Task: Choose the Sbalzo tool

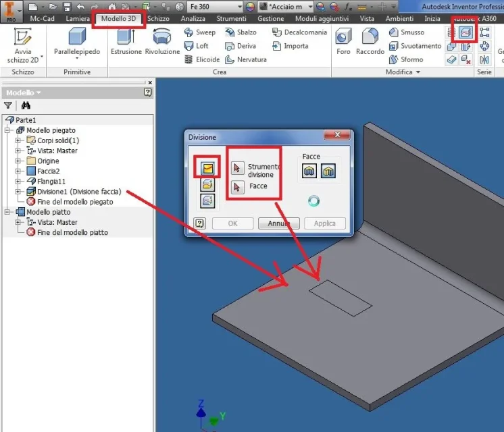Action: (241, 32)
